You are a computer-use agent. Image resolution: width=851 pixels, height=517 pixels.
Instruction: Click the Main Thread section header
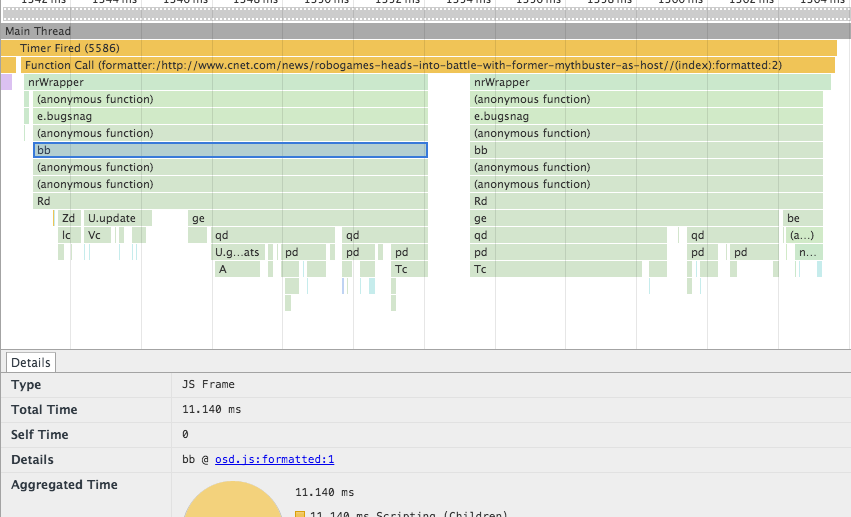[426, 31]
